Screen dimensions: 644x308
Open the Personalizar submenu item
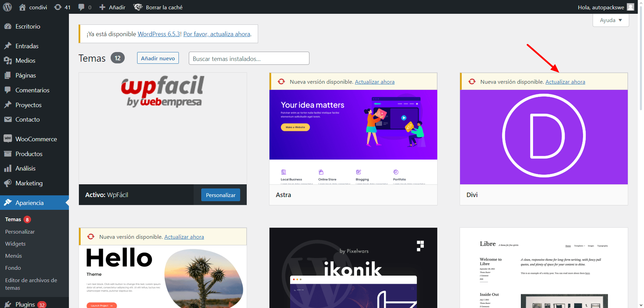pyautogui.click(x=20, y=232)
